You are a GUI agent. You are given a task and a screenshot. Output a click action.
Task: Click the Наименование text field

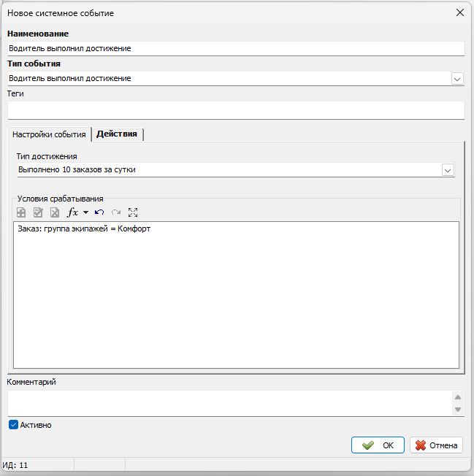pos(234,48)
